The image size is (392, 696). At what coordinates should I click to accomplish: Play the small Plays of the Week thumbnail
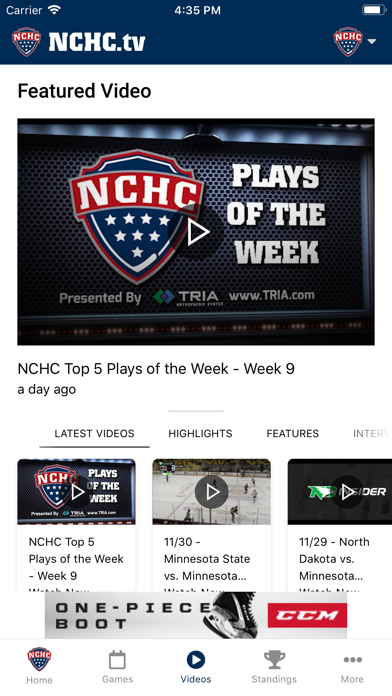[76, 492]
